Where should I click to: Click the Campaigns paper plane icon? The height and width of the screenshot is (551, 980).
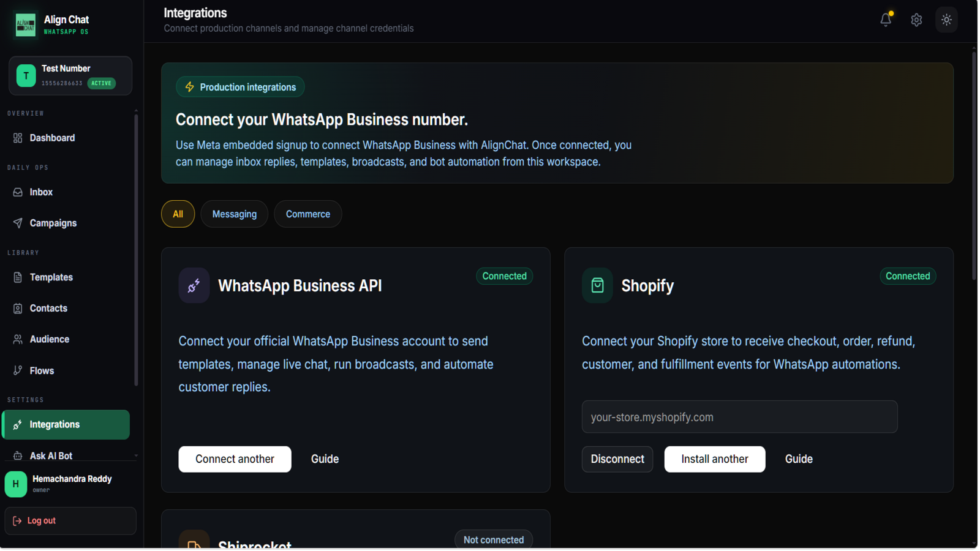click(18, 223)
